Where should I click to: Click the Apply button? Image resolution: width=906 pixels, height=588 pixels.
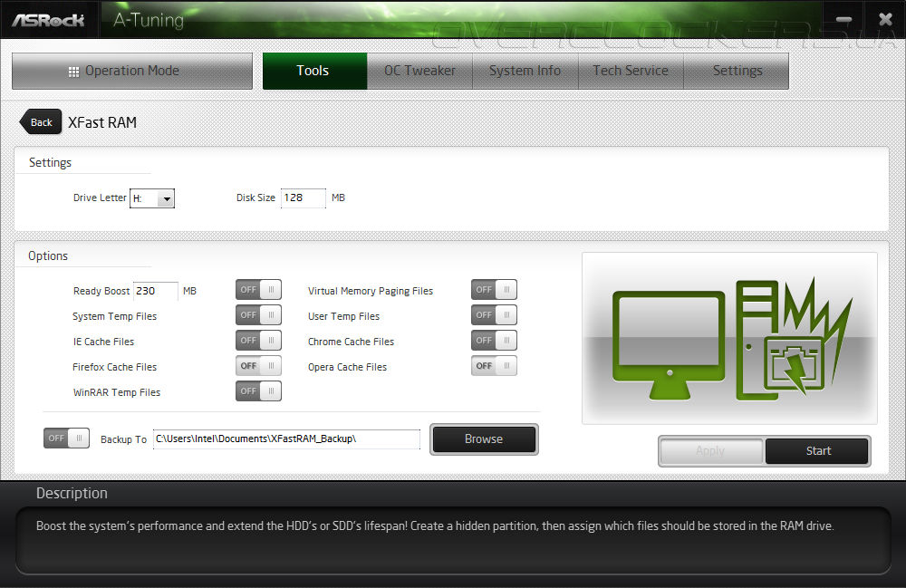tap(710, 451)
